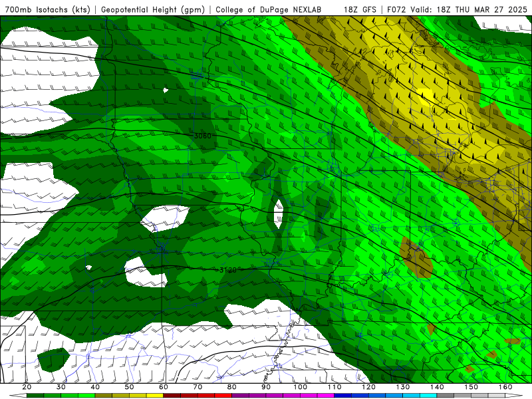Click the "F072 Valid: 18Z THU MAR 27 2025" text
The width and height of the screenshot is (532, 399).
tap(457, 9)
